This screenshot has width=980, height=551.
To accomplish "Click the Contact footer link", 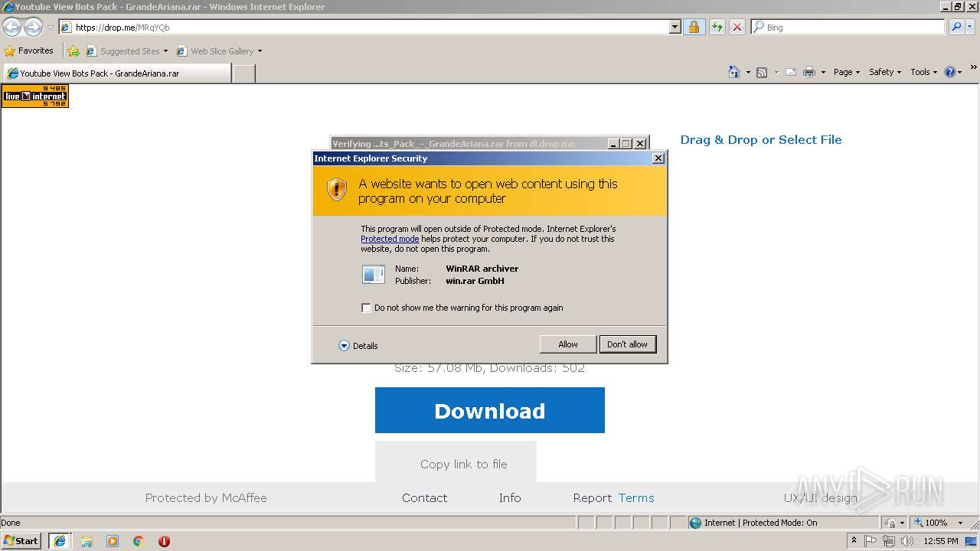I will pyautogui.click(x=424, y=497).
